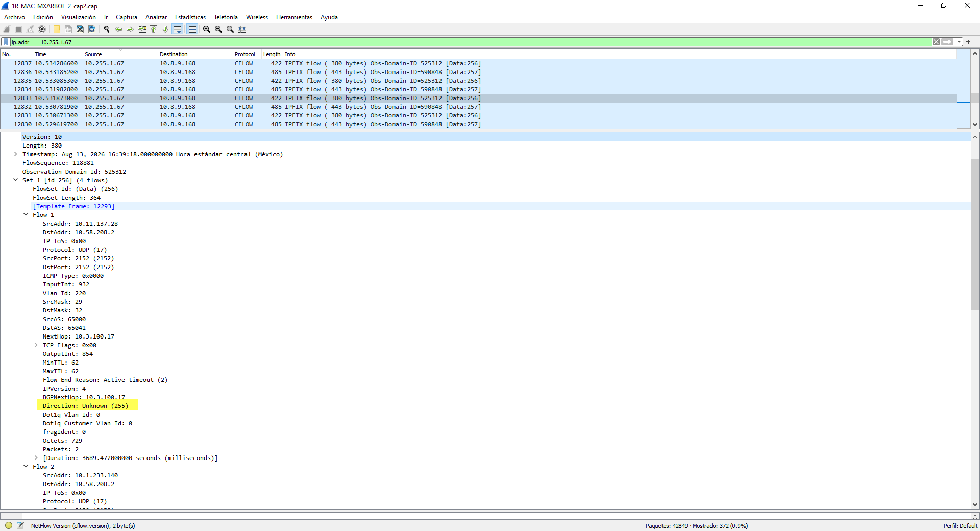The image size is (980, 531).
Task: Open the recent display filters dropdown
Action: (959, 42)
